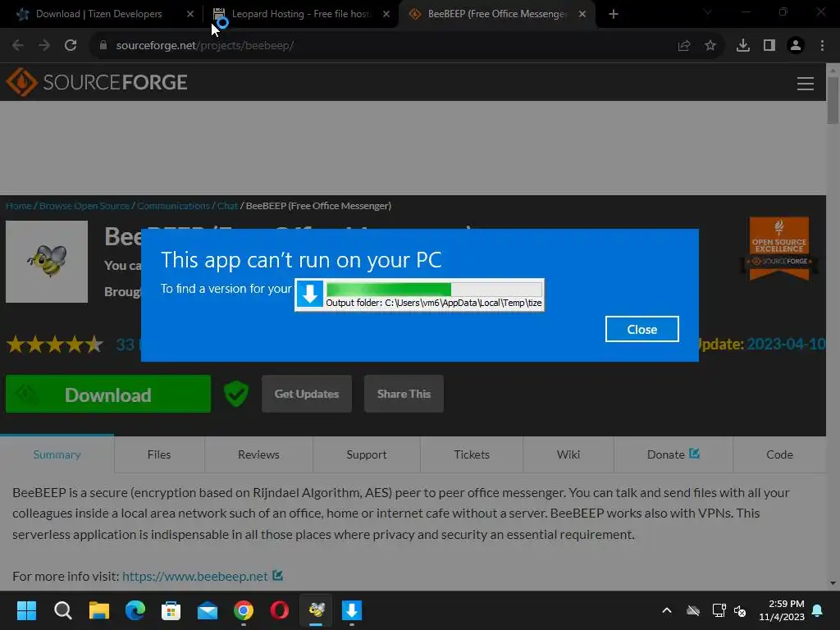Open the Windows Start menu
840x630 pixels.
click(x=26, y=610)
